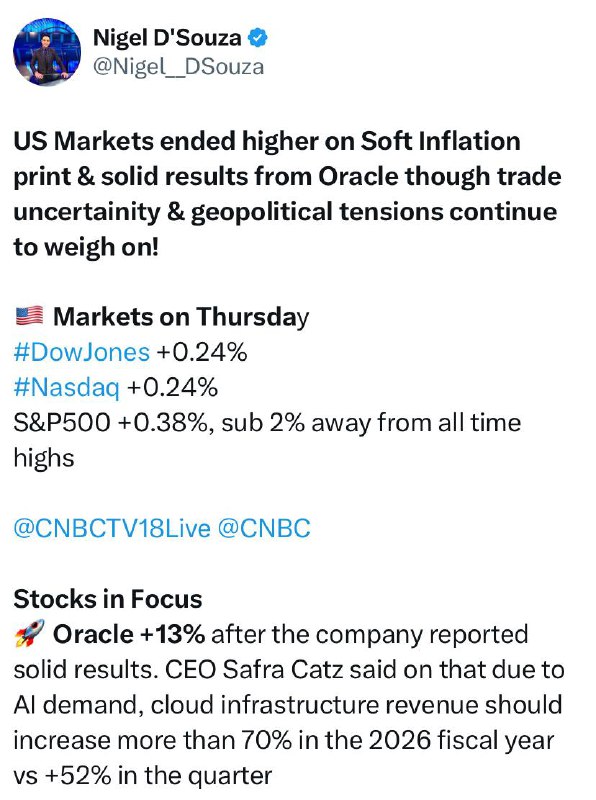
Task: Click the US flag emoji
Action: tap(29, 316)
